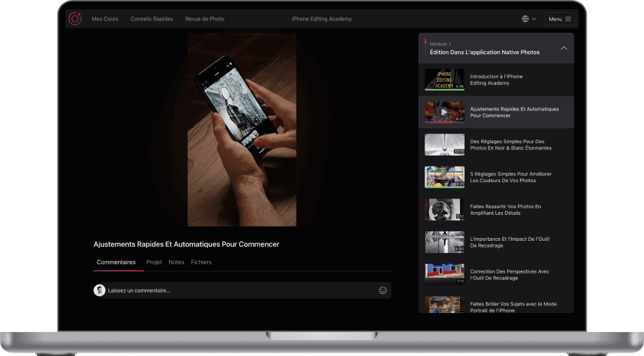Viewport: 644px width, 356px height.
Task: Open Conseils Rapides in the navigation
Action: tap(151, 19)
